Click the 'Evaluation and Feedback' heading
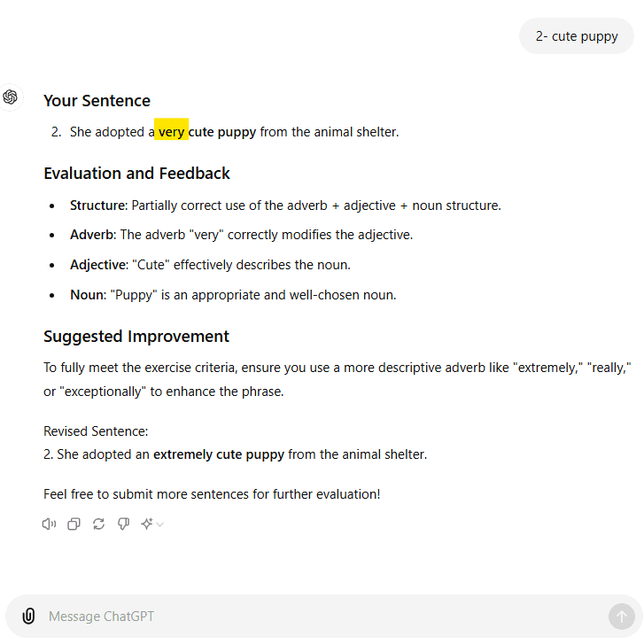The height and width of the screenshot is (644, 644). pyautogui.click(x=136, y=174)
